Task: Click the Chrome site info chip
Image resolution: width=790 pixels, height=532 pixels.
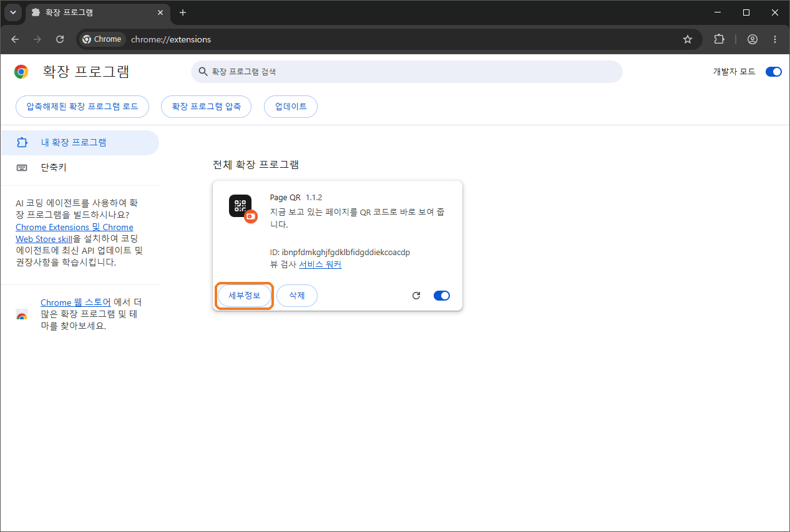Action: click(x=103, y=39)
